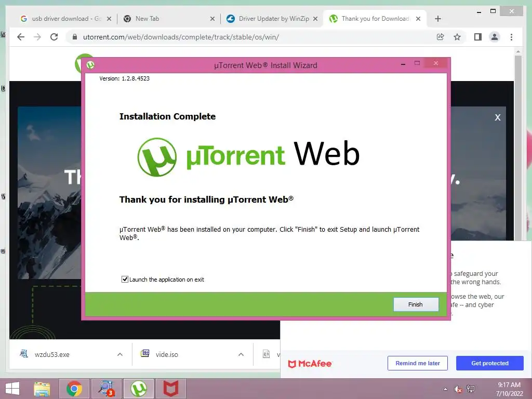Click the McAfee logo in popup
Screen dimensions: 532x399
[310, 364]
